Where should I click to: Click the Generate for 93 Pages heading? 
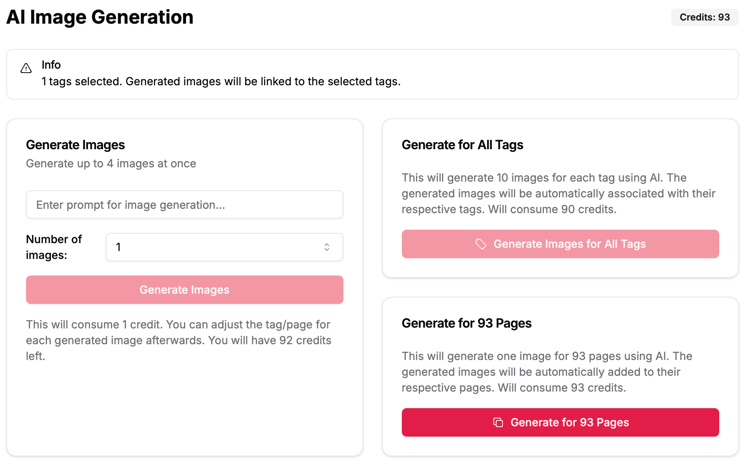tap(467, 323)
